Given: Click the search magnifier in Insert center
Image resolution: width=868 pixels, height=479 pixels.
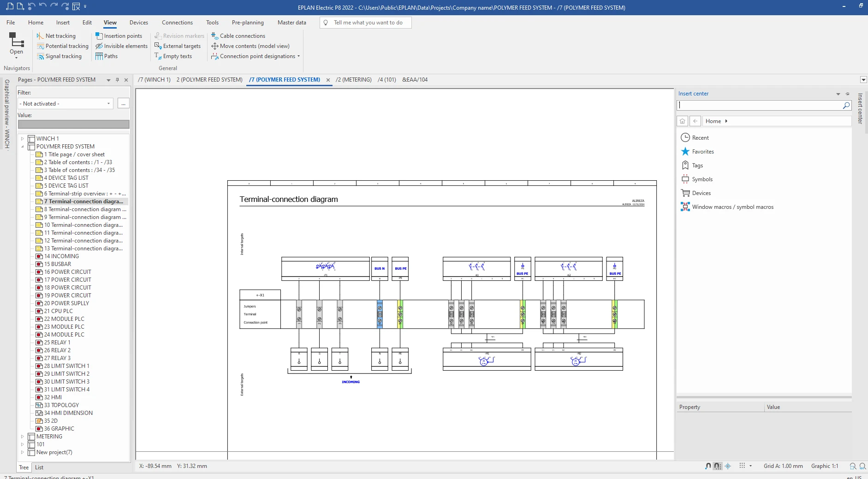Looking at the screenshot, I should [x=846, y=106].
